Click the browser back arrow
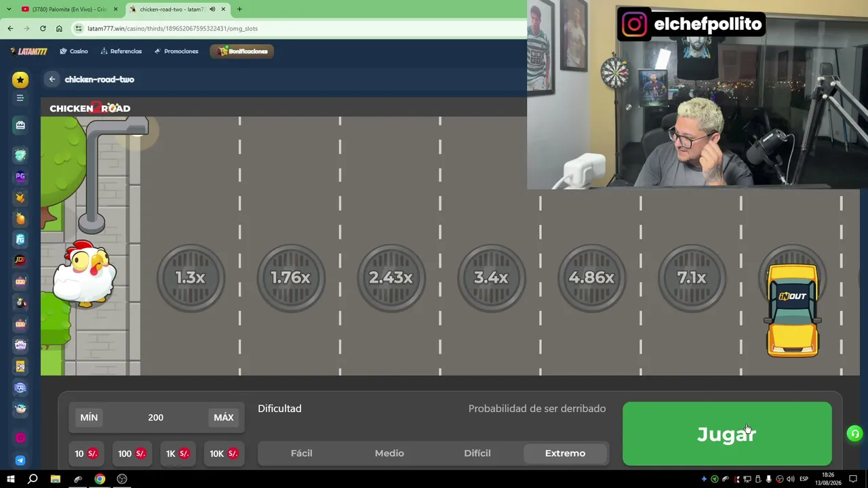 pos(10,28)
